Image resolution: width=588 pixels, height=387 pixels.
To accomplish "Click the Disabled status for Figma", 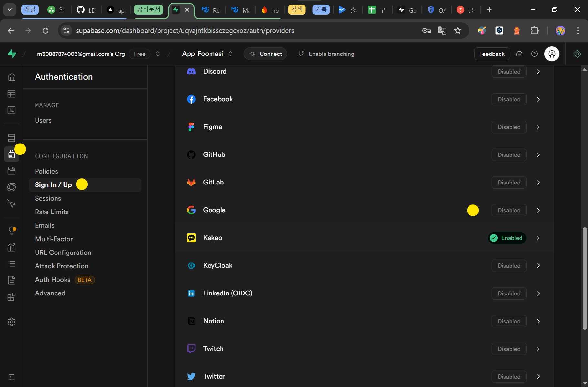I will [x=509, y=127].
